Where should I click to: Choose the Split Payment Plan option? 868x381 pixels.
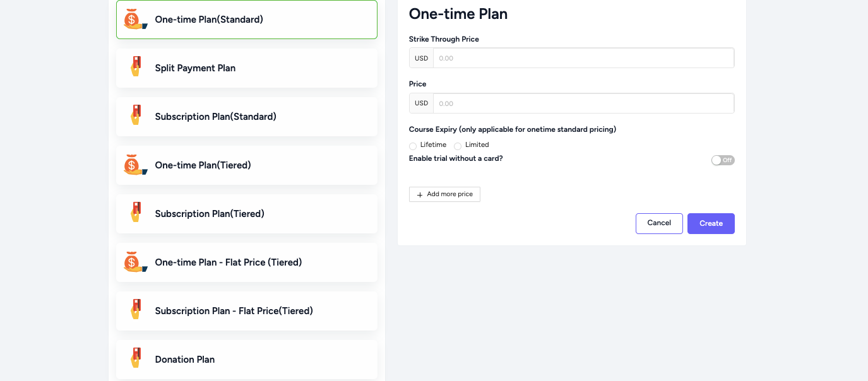[x=247, y=68]
